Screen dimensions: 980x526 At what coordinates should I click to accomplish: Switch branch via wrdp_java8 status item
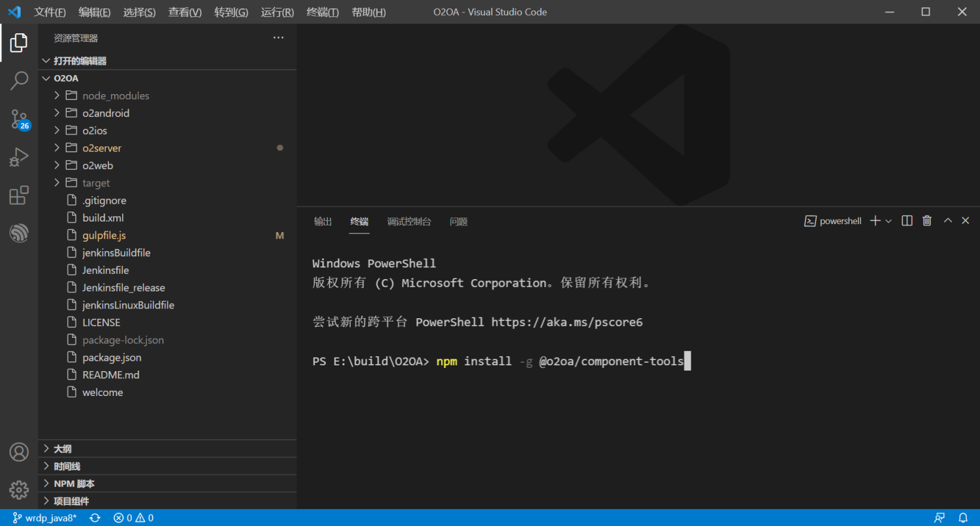44,517
